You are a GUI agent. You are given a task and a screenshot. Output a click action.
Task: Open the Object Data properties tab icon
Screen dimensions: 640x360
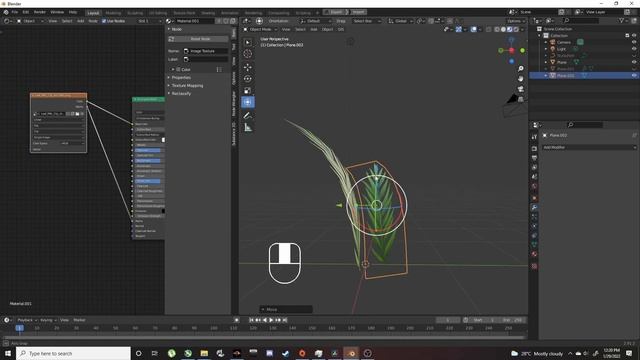pos(534,244)
